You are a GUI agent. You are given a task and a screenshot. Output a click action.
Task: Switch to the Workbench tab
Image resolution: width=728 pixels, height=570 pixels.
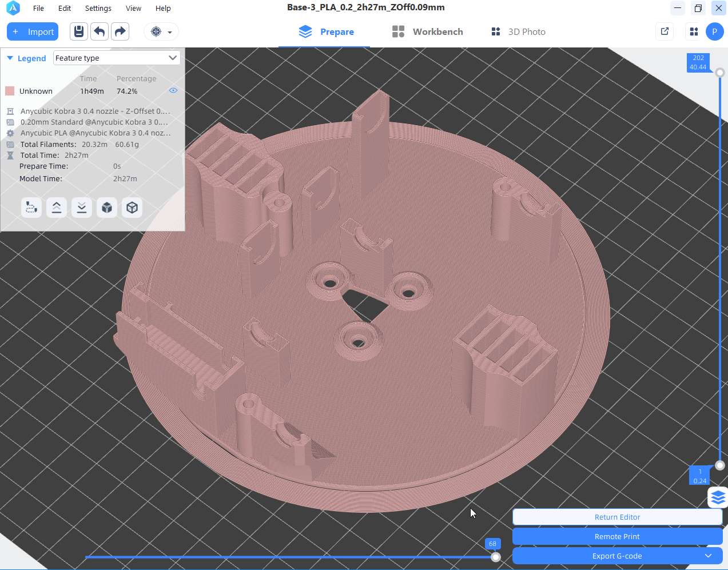pyautogui.click(x=428, y=31)
